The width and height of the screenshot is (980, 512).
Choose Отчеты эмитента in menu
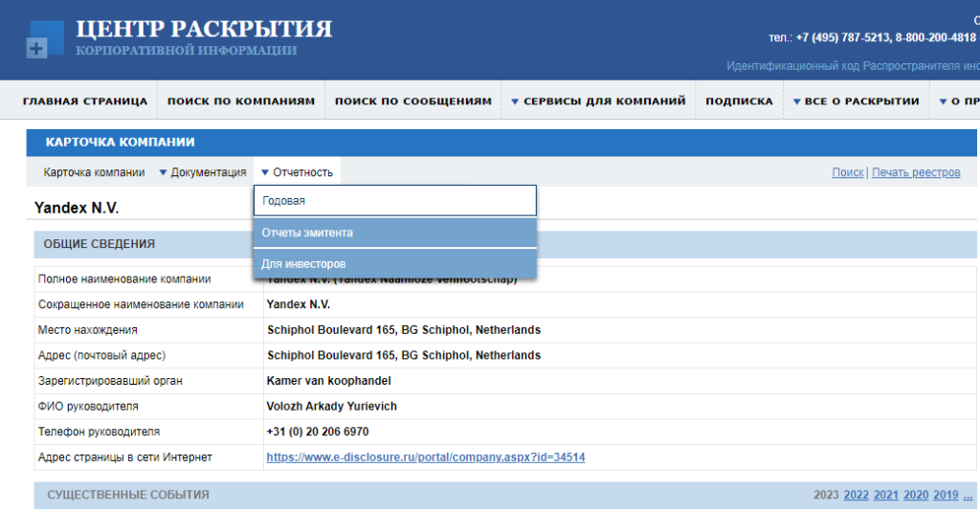pyautogui.click(x=395, y=233)
